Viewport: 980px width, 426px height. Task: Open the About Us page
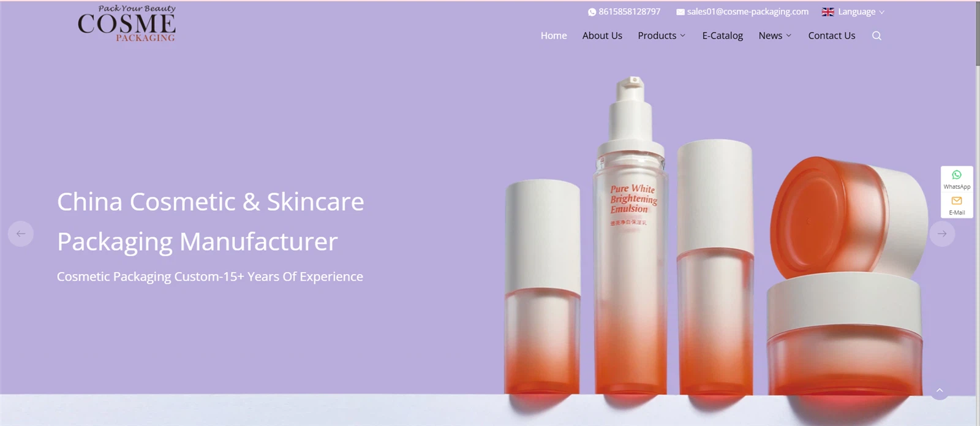click(602, 36)
